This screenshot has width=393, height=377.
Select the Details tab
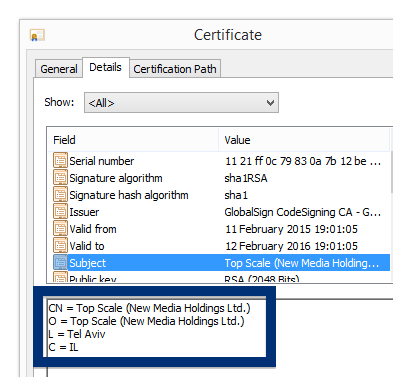tap(106, 67)
